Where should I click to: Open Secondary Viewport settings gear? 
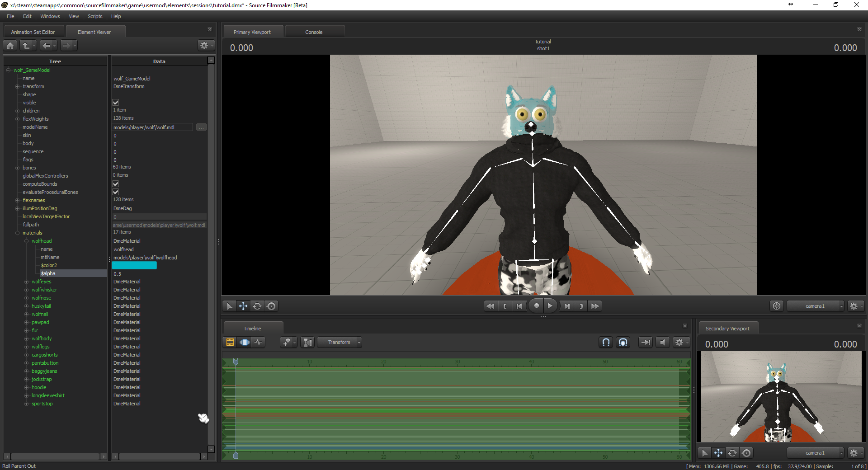tap(855, 453)
